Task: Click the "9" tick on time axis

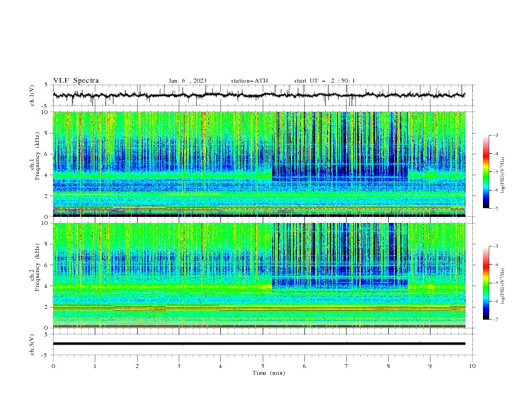Action: coord(430,366)
